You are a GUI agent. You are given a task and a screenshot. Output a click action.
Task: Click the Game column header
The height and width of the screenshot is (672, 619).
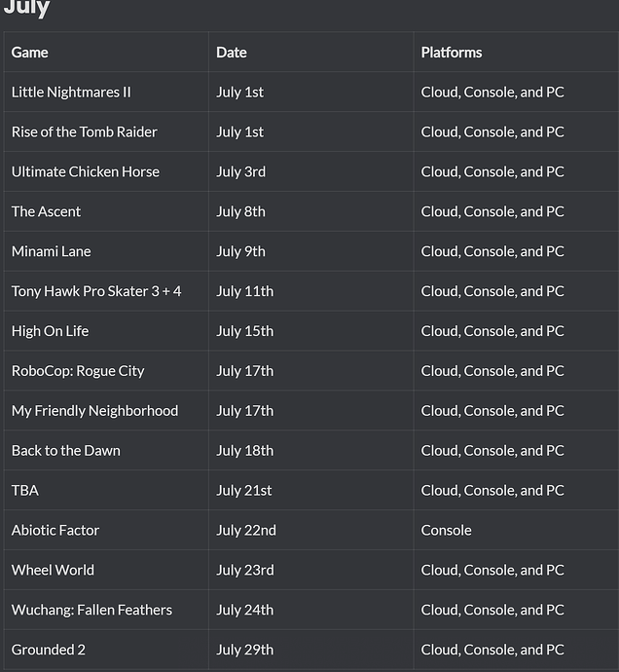pos(29,53)
